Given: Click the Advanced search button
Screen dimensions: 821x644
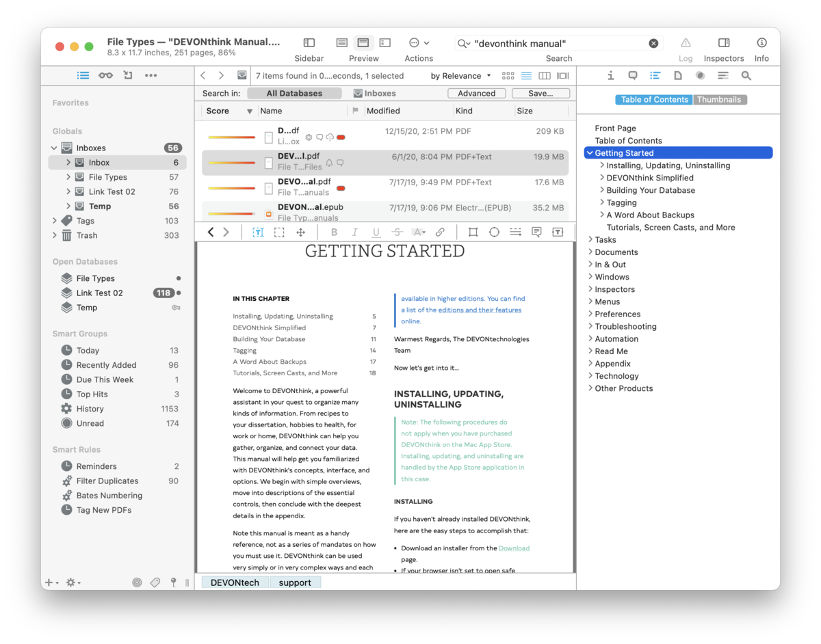Looking at the screenshot, I should (477, 94).
